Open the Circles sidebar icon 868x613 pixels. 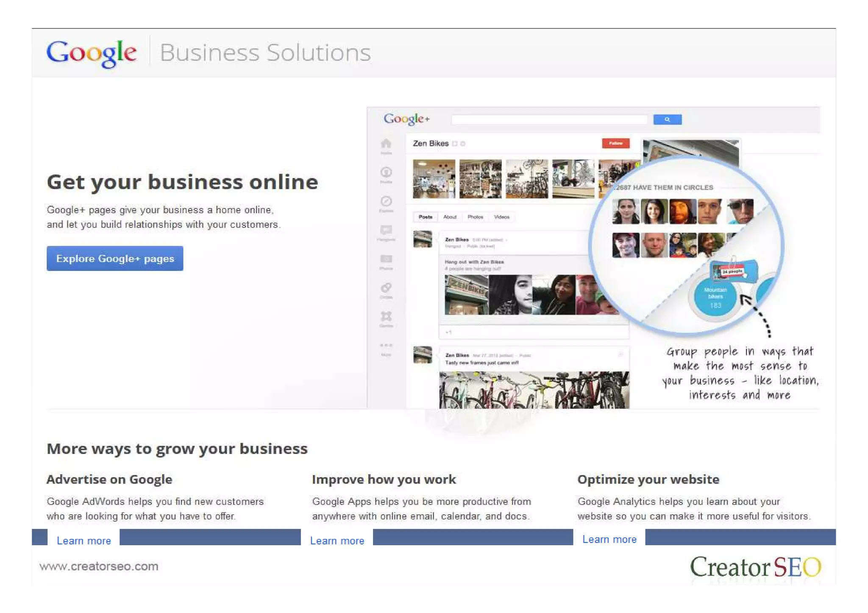pos(386,288)
